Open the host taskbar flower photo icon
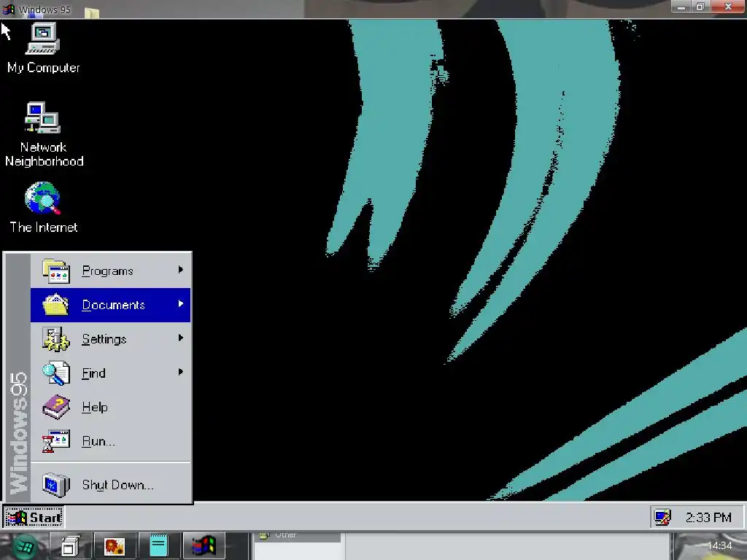This screenshot has width=747, height=560. coord(115,547)
